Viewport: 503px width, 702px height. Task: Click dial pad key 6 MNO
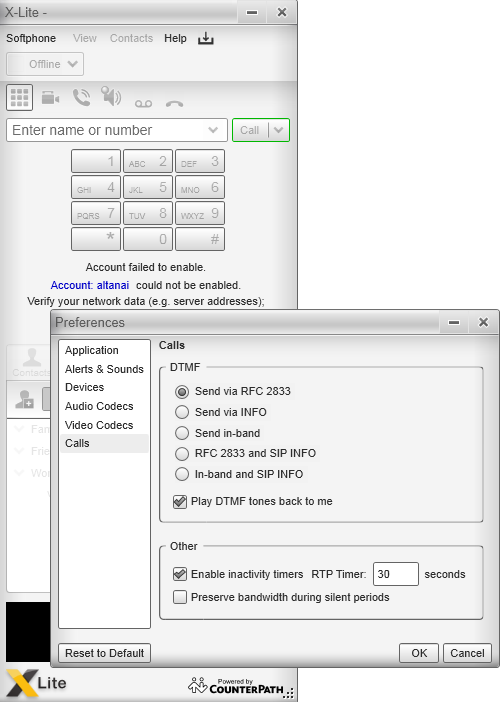[x=200, y=187]
